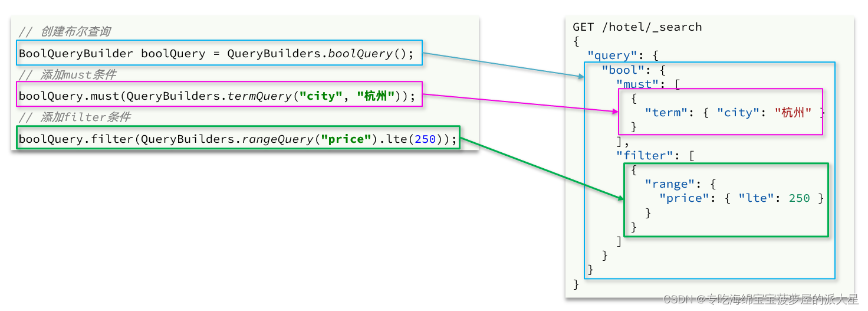The height and width of the screenshot is (311, 868).
Task: Click the "price" lte 250 JSON line
Action: 741,198
